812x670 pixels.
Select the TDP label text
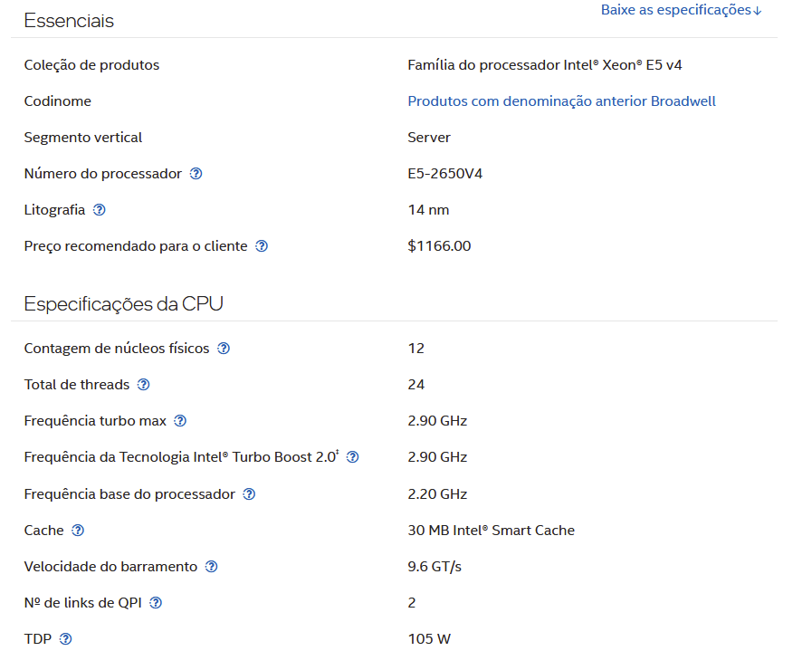point(38,639)
